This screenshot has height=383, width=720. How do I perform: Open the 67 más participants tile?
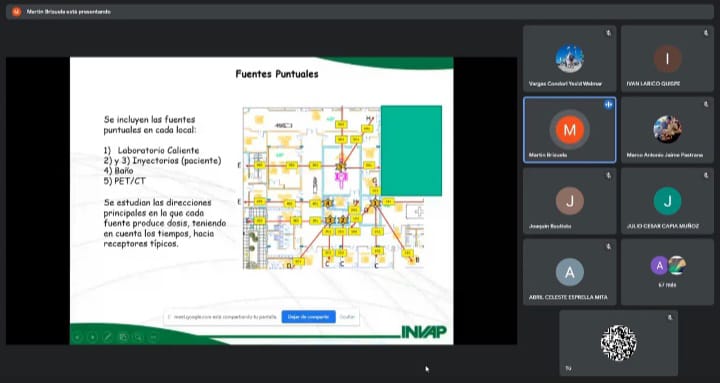pyautogui.click(x=667, y=272)
